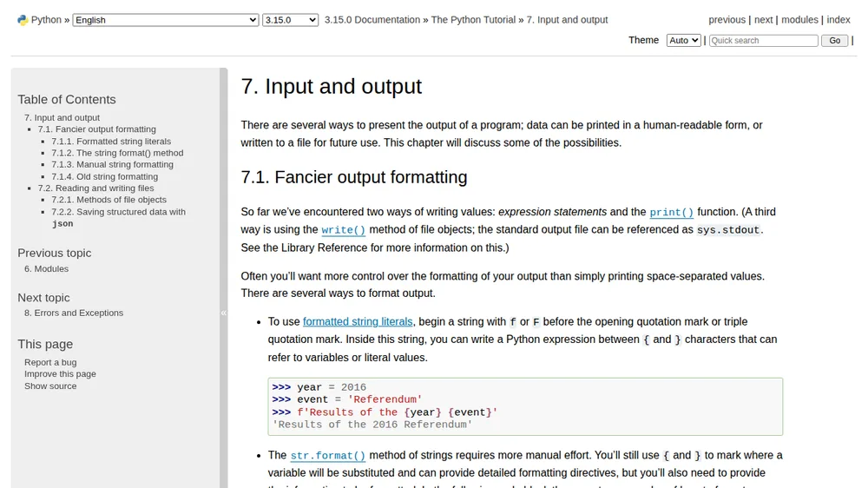Open the formatted string literals link
The image size is (868, 488).
click(x=358, y=322)
